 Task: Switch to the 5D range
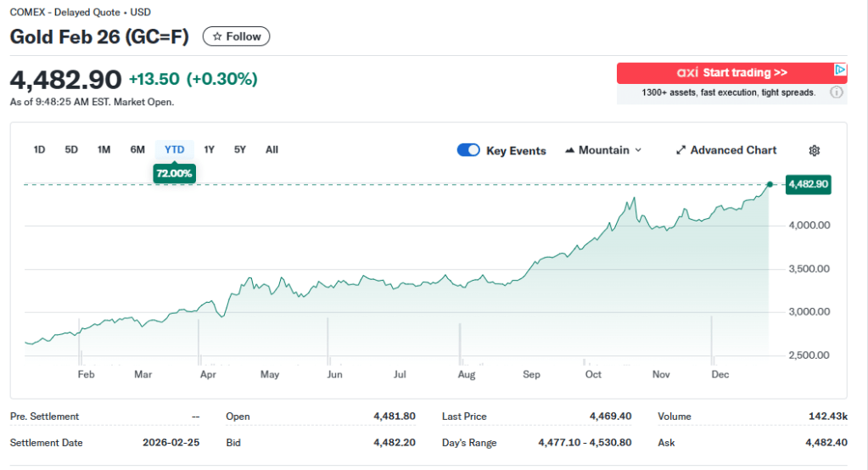click(x=71, y=150)
